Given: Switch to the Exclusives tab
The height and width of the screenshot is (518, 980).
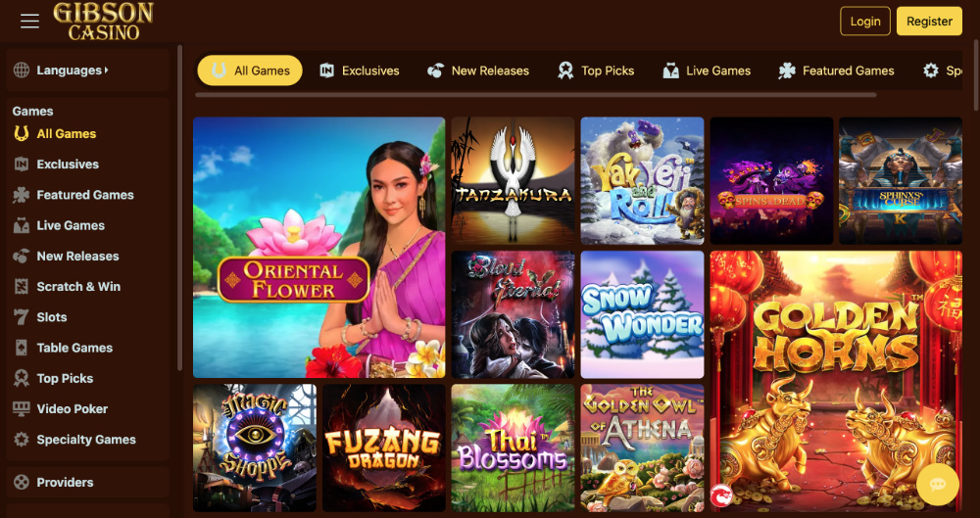Looking at the screenshot, I should pyautogui.click(x=360, y=71).
